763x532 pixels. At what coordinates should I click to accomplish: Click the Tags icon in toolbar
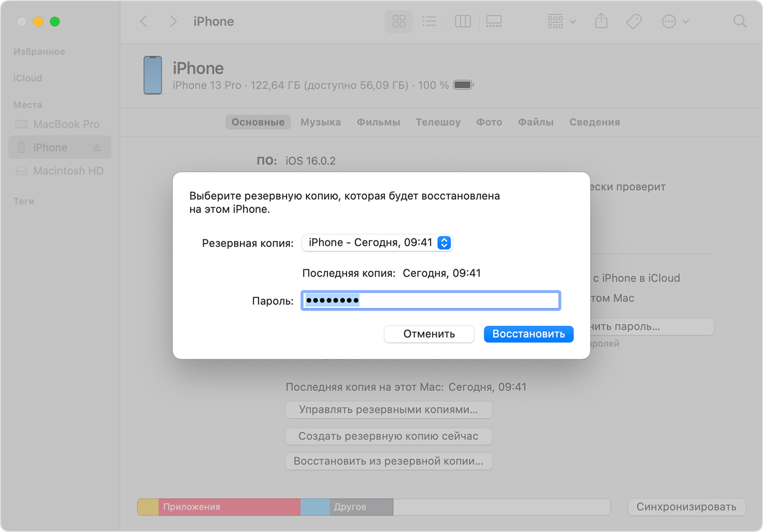click(x=634, y=22)
